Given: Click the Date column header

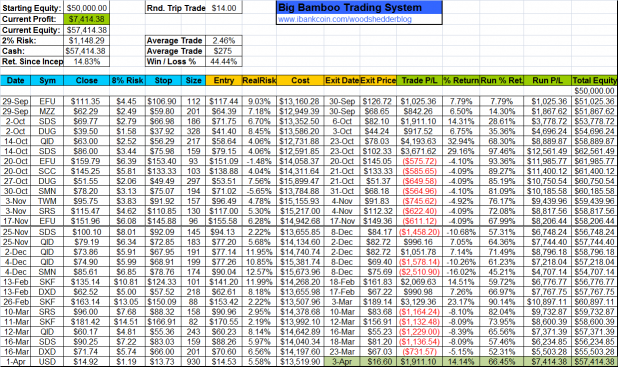Looking at the screenshot, I should [15, 80].
